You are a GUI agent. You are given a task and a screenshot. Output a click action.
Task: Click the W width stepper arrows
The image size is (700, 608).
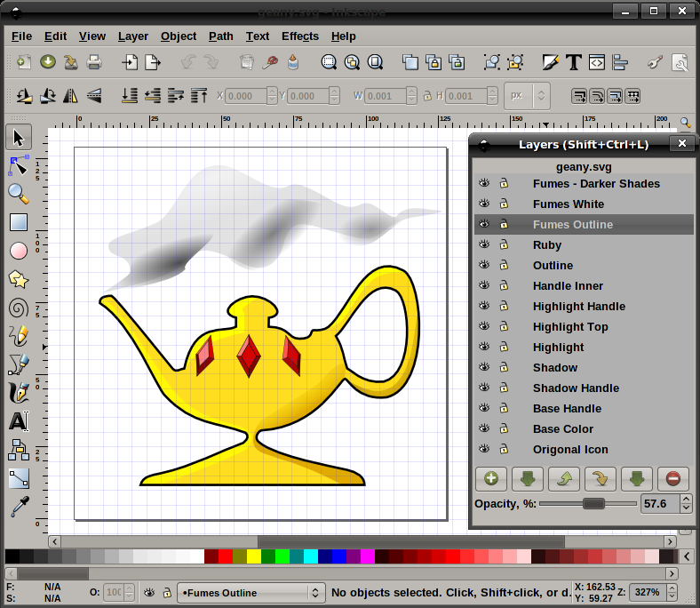pyautogui.click(x=412, y=96)
